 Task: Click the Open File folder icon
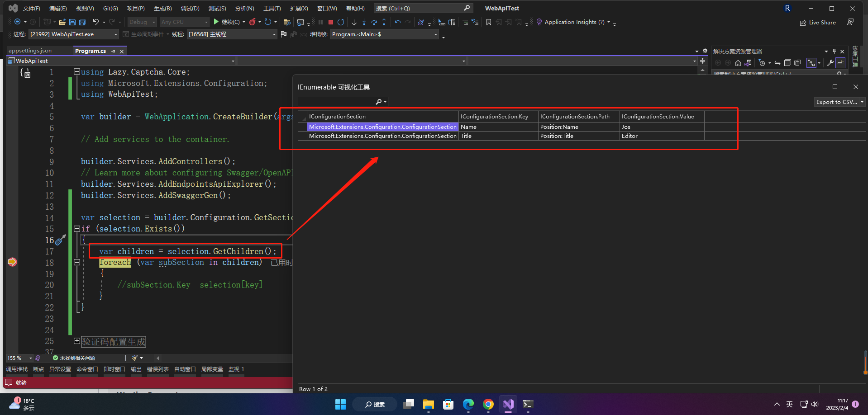[62, 22]
